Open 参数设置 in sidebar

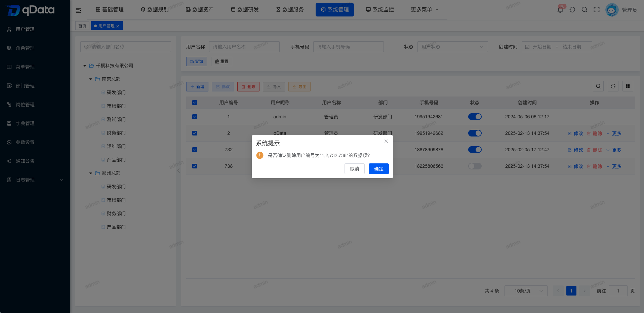point(35,142)
